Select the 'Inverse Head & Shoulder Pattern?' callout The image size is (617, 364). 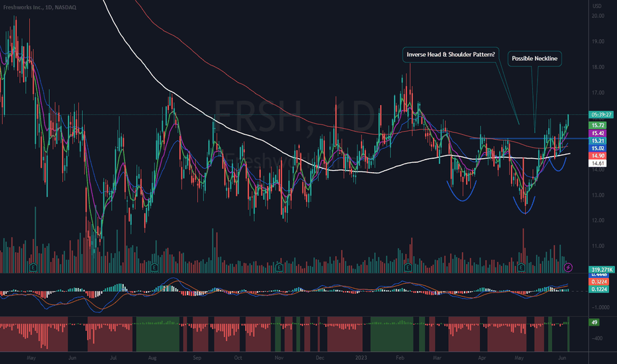pyautogui.click(x=451, y=55)
